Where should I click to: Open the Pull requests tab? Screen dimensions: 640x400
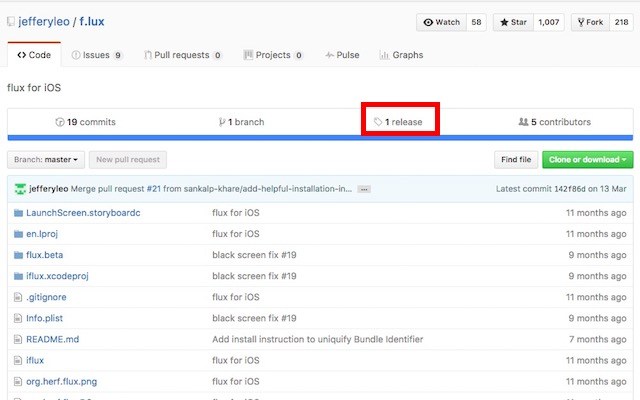pyautogui.click(x=182, y=55)
